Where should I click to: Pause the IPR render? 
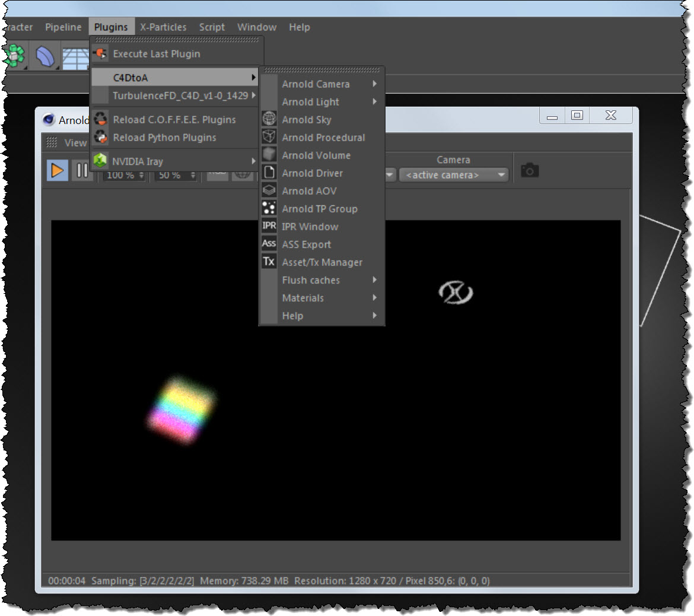click(82, 172)
